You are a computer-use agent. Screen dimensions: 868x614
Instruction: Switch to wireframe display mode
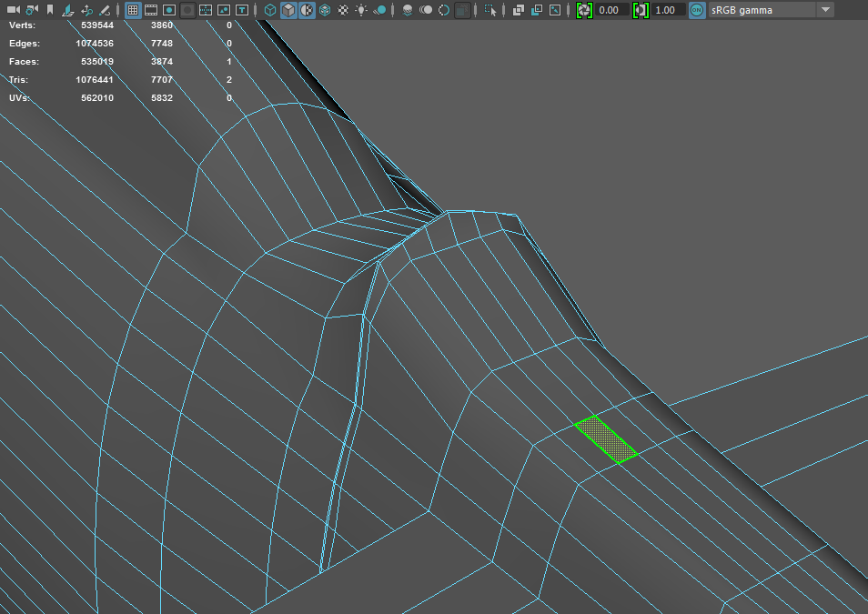click(268, 9)
